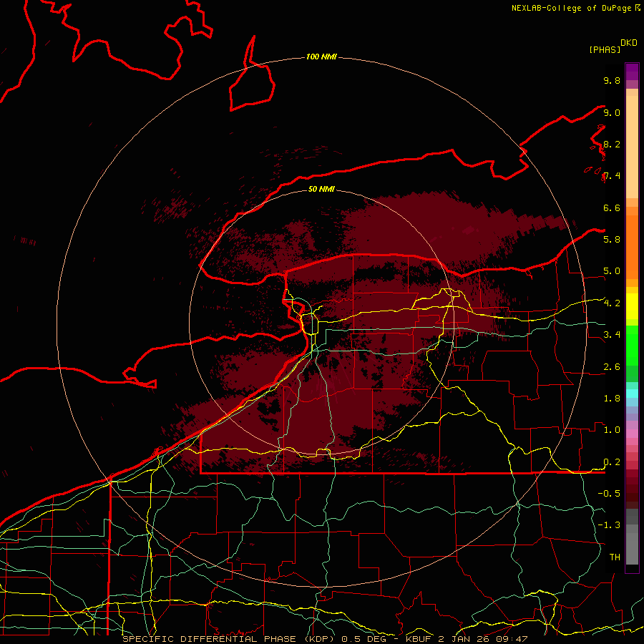
Task: Click the 50 NMI range ring label
Action: pyautogui.click(x=321, y=189)
